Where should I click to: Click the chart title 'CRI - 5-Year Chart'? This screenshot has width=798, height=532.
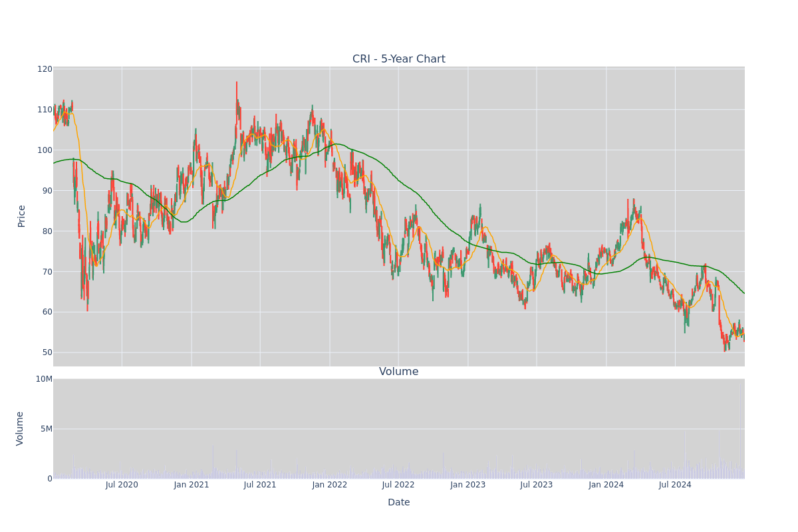tap(399, 59)
